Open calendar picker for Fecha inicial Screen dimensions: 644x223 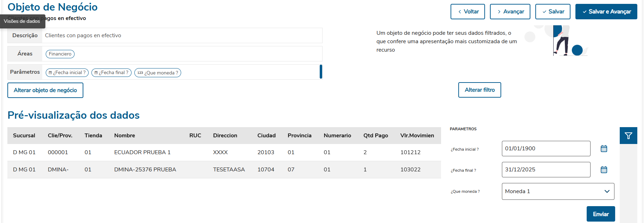pyautogui.click(x=604, y=149)
